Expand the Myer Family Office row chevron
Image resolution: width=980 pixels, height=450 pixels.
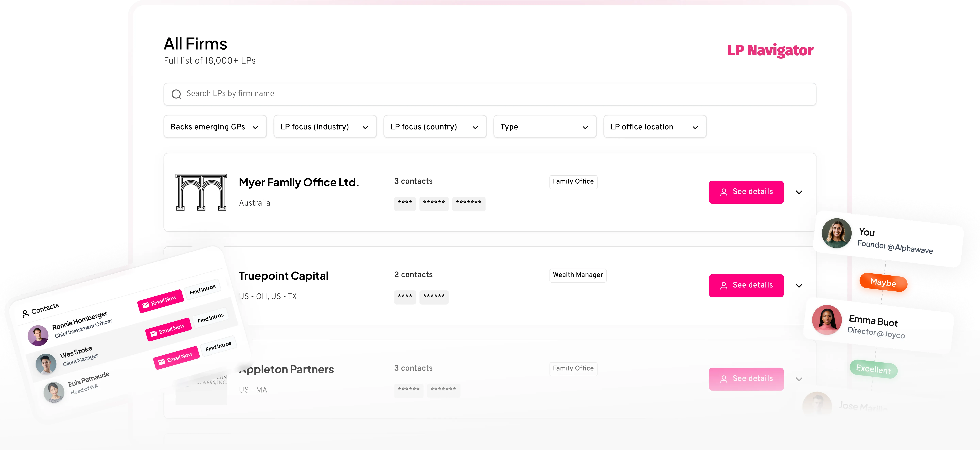tap(799, 192)
